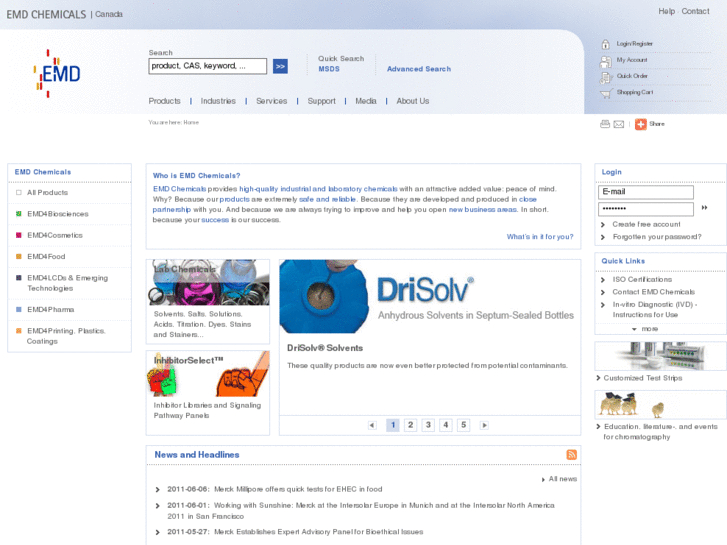
Task: Click the Shopping Cart icon
Action: coord(606,94)
